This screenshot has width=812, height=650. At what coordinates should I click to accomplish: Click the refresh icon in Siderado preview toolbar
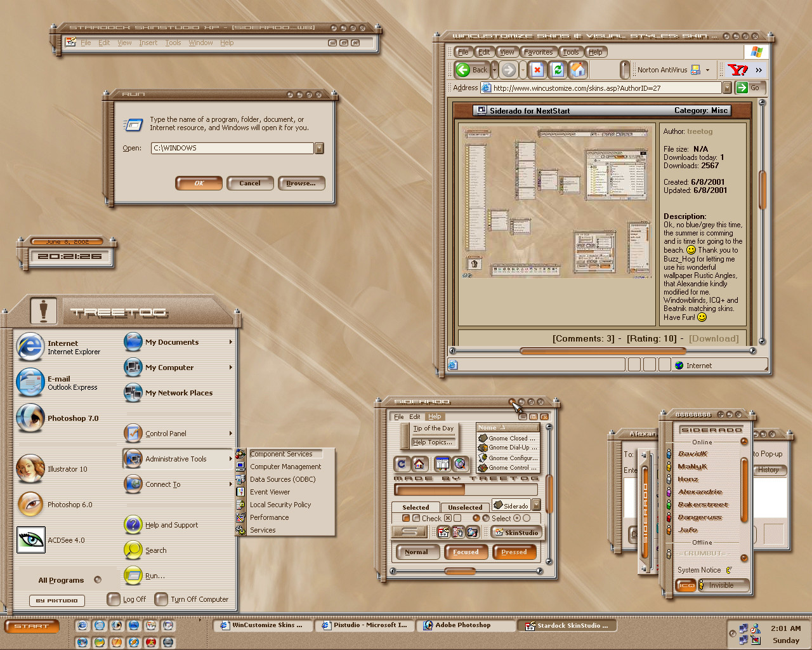tap(402, 464)
